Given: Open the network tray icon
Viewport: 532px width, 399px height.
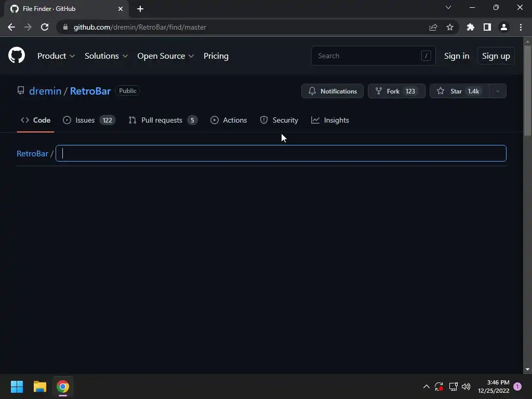Looking at the screenshot, I should (453, 387).
